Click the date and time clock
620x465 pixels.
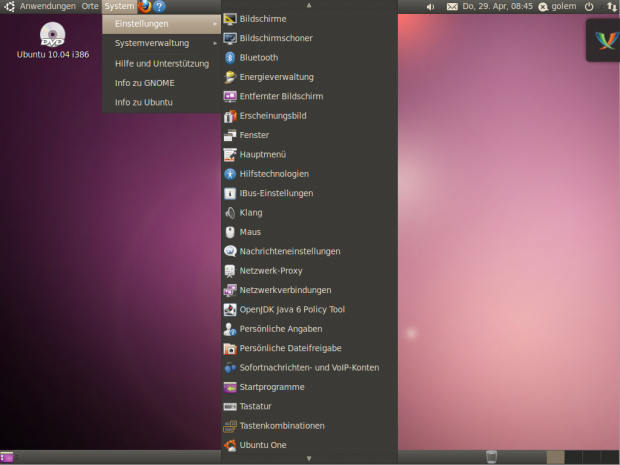[497, 6]
